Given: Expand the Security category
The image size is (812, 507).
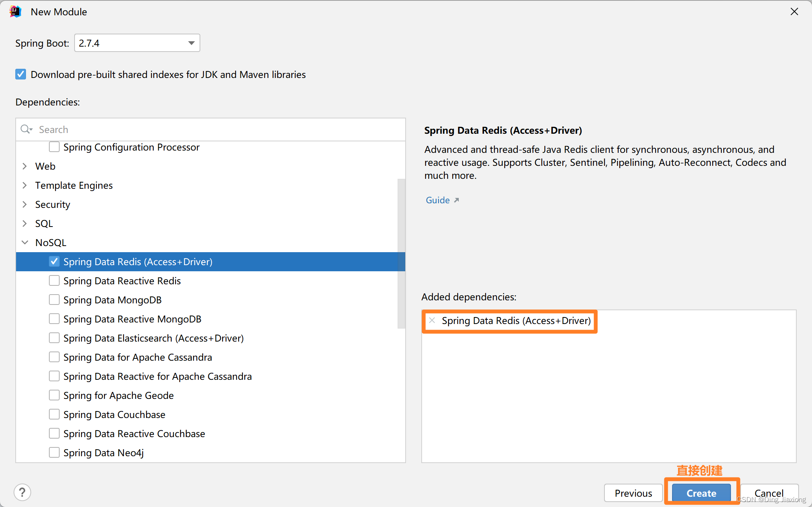Looking at the screenshot, I should tap(25, 204).
